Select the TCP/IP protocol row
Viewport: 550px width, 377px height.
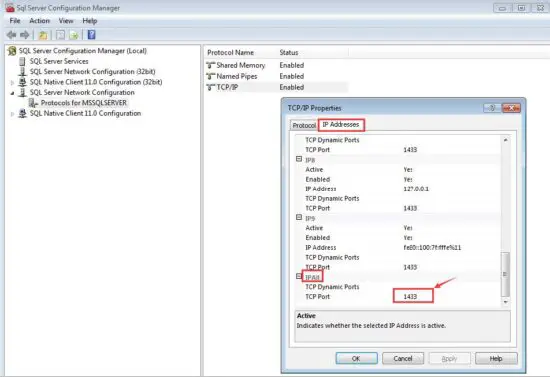click(277, 87)
